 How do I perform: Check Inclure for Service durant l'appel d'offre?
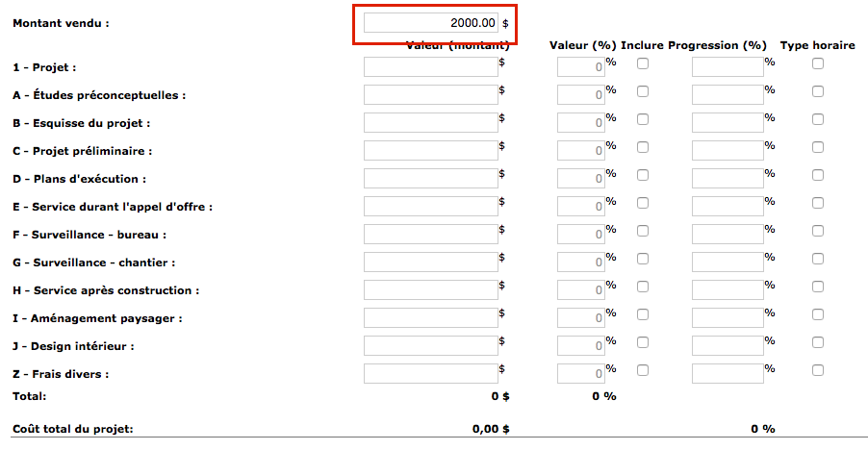(x=643, y=203)
